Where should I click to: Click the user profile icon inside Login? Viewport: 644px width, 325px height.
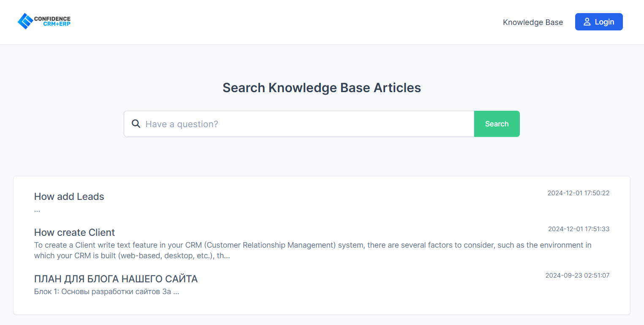point(587,22)
